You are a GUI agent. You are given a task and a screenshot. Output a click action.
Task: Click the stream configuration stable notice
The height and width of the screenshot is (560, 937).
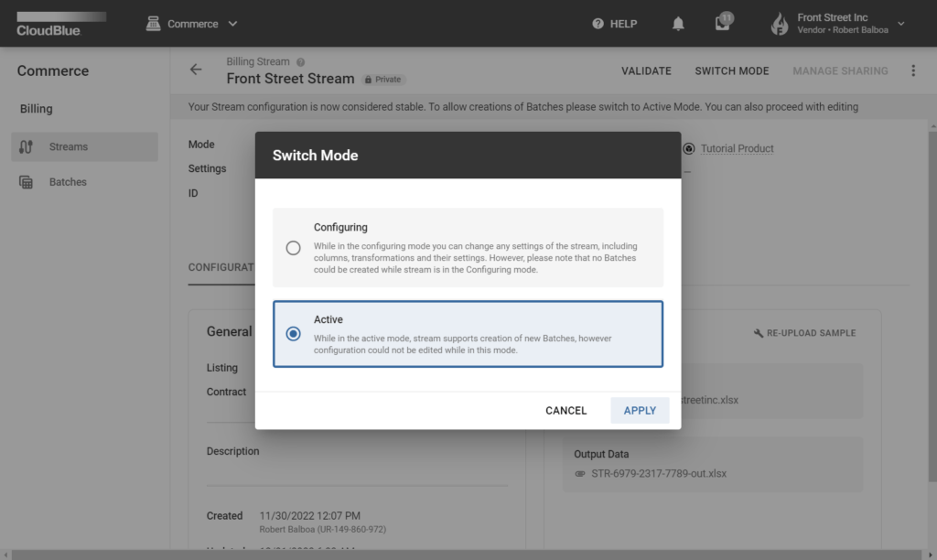pos(522,107)
